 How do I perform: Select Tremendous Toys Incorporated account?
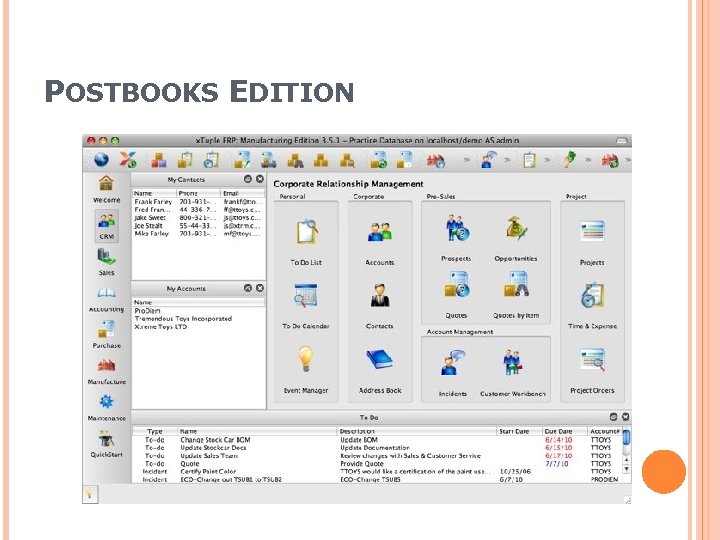198,319
